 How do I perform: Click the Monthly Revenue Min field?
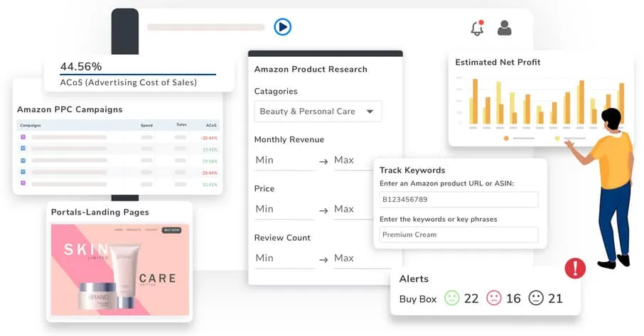coord(284,161)
